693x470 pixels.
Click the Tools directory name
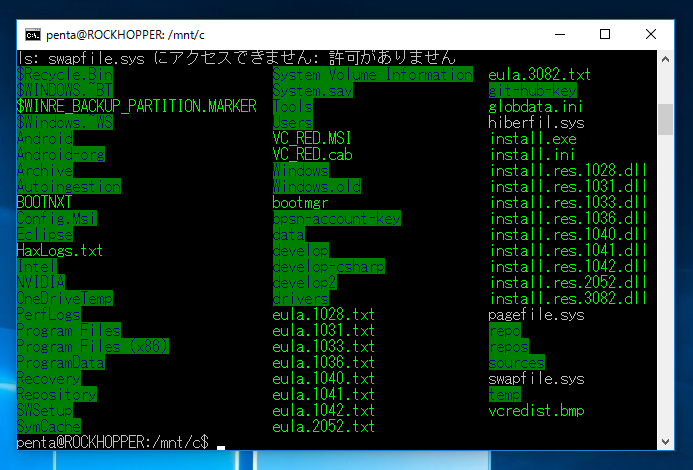tap(293, 106)
